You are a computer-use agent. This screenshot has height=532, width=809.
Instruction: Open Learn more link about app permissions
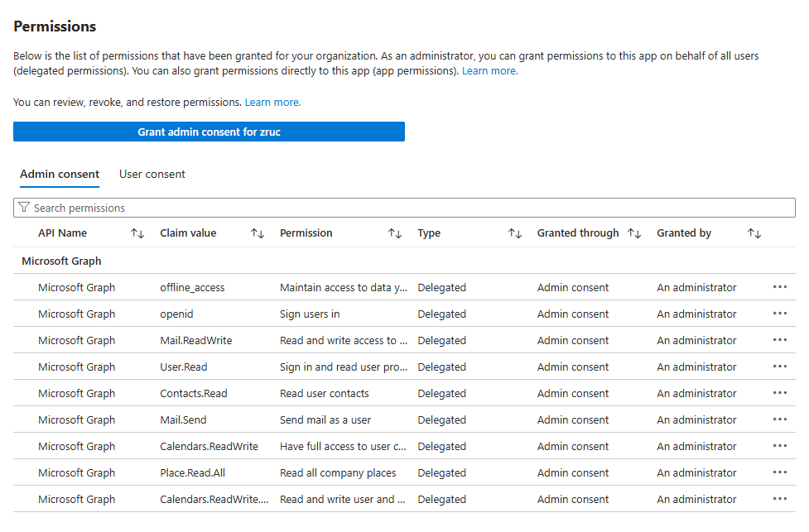pos(489,71)
